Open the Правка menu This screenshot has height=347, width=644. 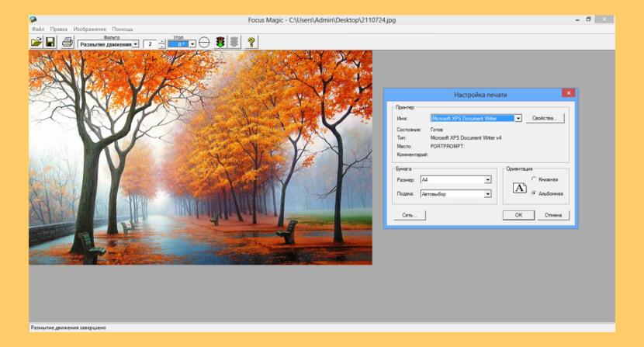click(59, 29)
